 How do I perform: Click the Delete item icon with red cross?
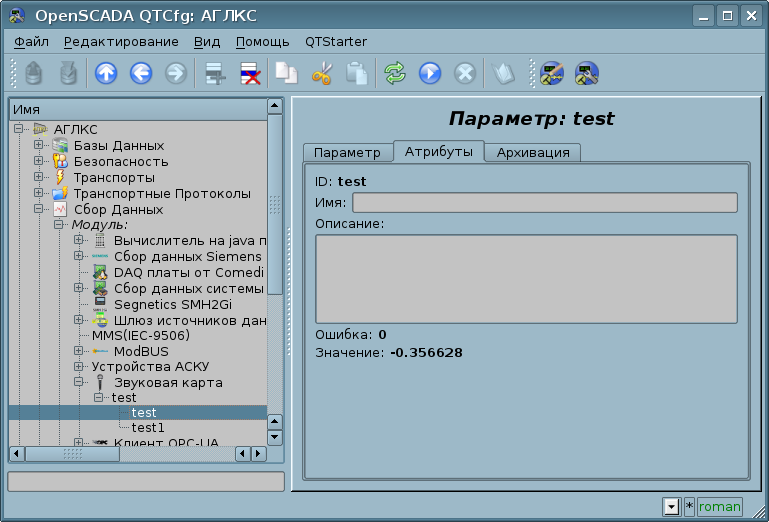coord(249,73)
